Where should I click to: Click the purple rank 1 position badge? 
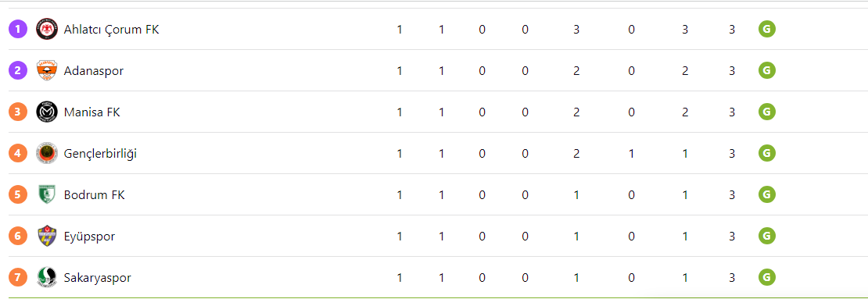pos(18,30)
